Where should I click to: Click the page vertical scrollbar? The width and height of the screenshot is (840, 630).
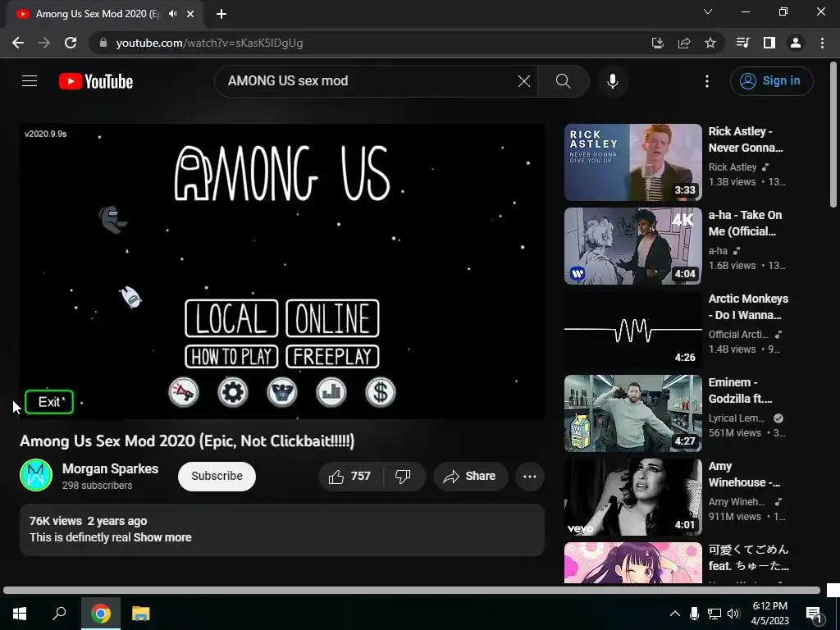pos(833,134)
